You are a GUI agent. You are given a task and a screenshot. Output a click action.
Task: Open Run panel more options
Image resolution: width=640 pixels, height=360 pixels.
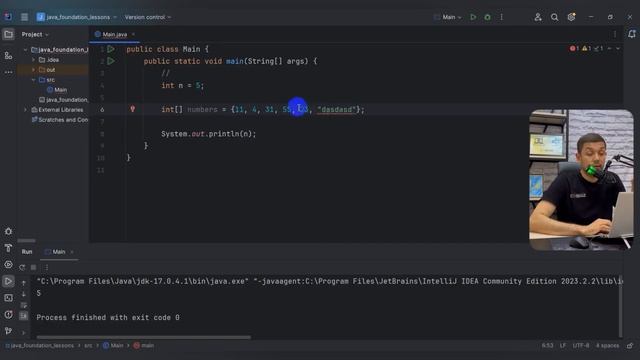coord(47,267)
